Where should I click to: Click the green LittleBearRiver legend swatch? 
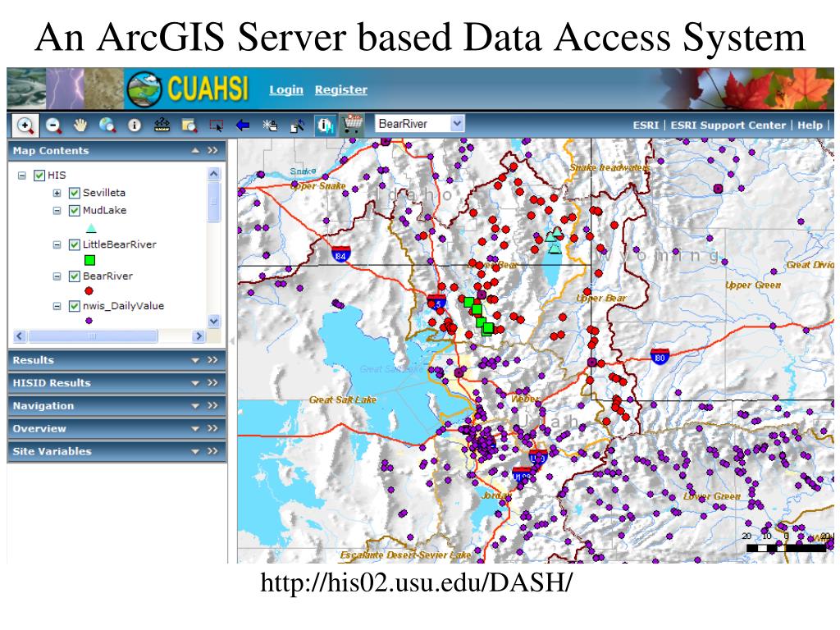coord(90,260)
